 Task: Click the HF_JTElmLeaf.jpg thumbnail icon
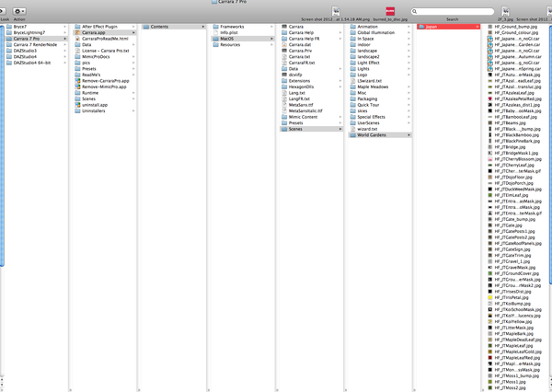click(490, 195)
